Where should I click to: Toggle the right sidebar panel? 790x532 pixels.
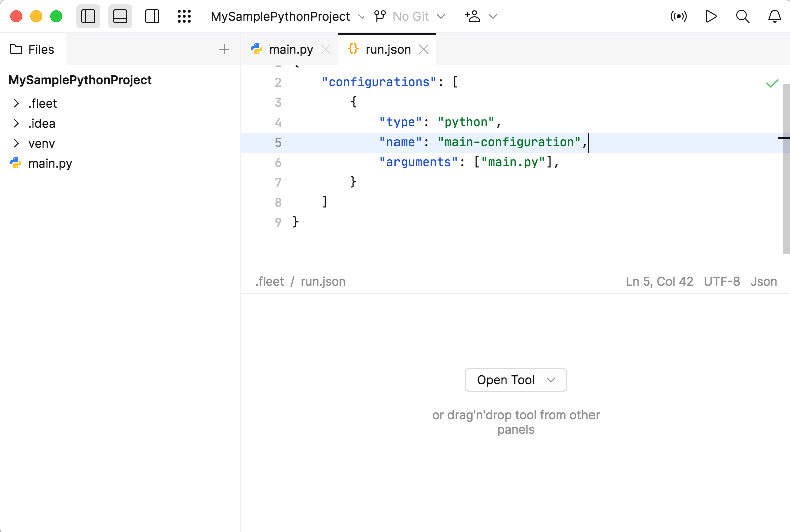(x=152, y=16)
